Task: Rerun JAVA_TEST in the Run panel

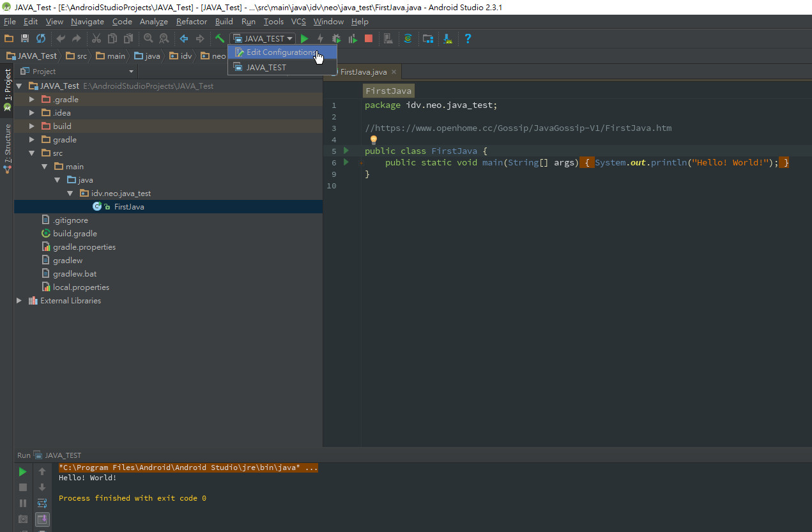Action: click(23, 472)
